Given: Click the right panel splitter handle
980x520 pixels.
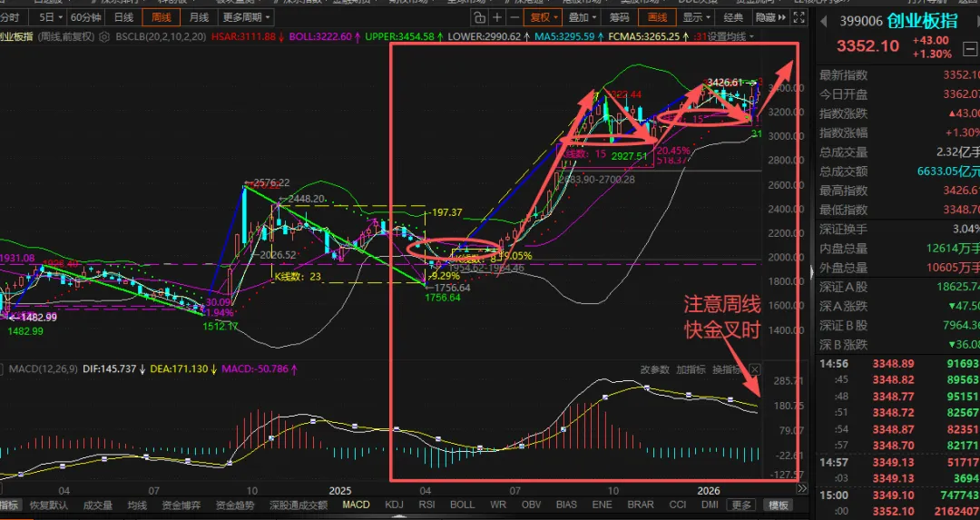Looking at the screenshot, I should tap(812, 271).
